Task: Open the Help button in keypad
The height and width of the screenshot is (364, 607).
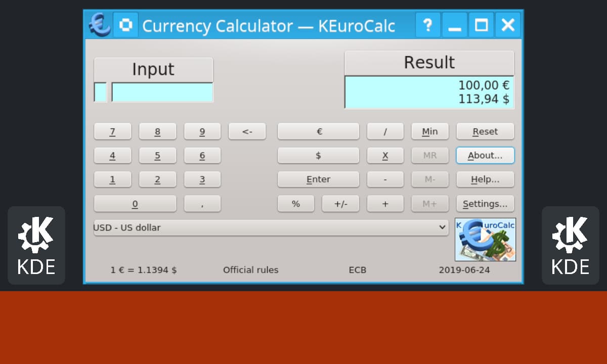Action: coord(485,179)
